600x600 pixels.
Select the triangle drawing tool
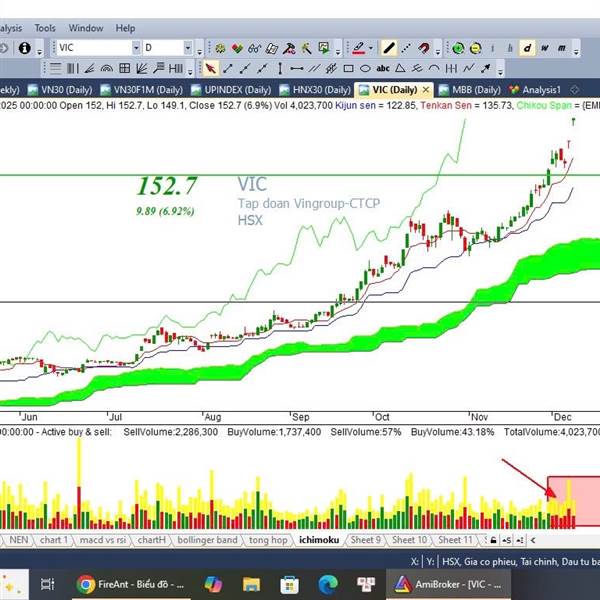point(400,68)
